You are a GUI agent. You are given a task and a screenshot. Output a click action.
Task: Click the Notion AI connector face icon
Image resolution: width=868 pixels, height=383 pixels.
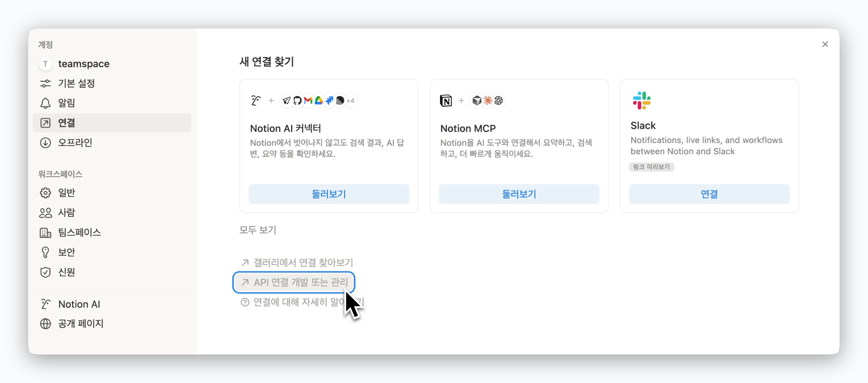[256, 100]
